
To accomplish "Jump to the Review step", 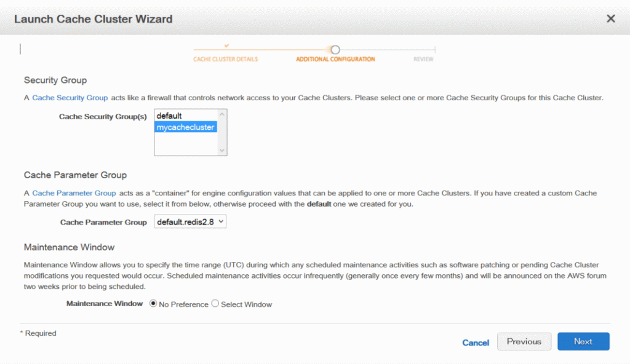I will click(x=423, y=59).
